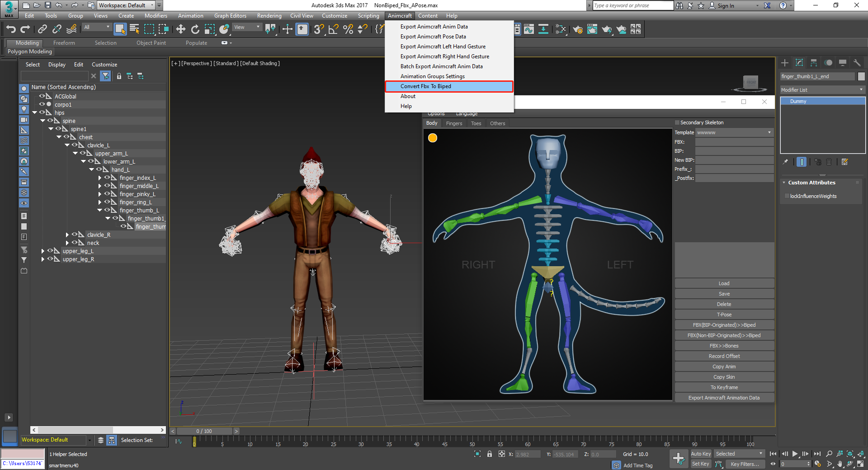Choose Batch Export Animcraft Anim Data

[441, 66]
